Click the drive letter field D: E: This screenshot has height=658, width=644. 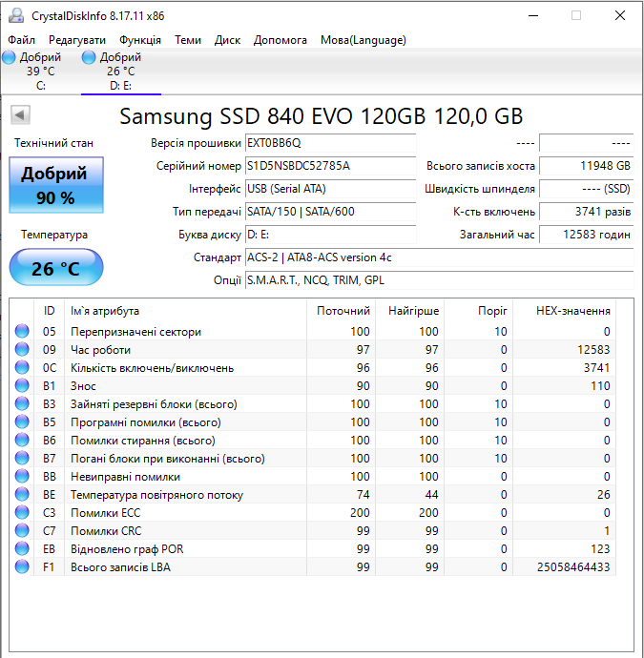point(330,235)
